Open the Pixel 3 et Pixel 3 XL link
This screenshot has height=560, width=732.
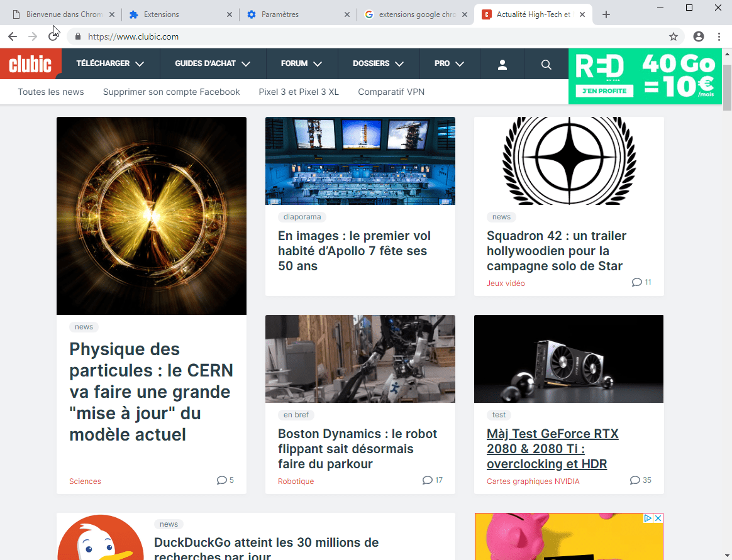point(299,92)
